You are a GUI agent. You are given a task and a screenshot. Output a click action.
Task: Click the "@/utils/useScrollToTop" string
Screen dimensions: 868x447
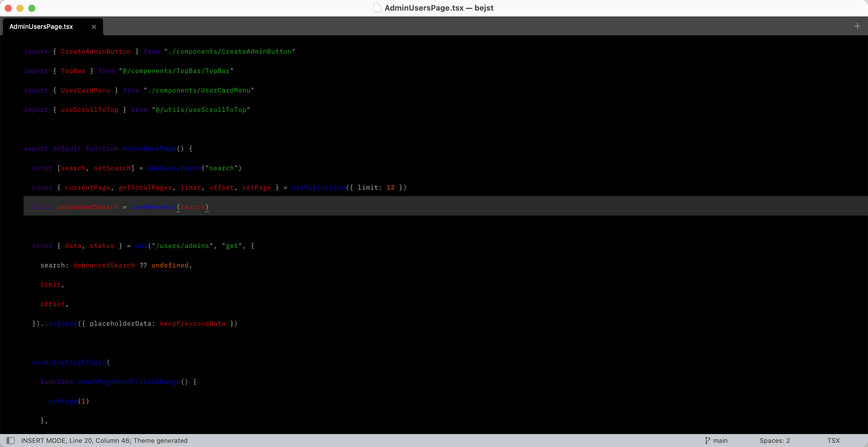(201, 110)
